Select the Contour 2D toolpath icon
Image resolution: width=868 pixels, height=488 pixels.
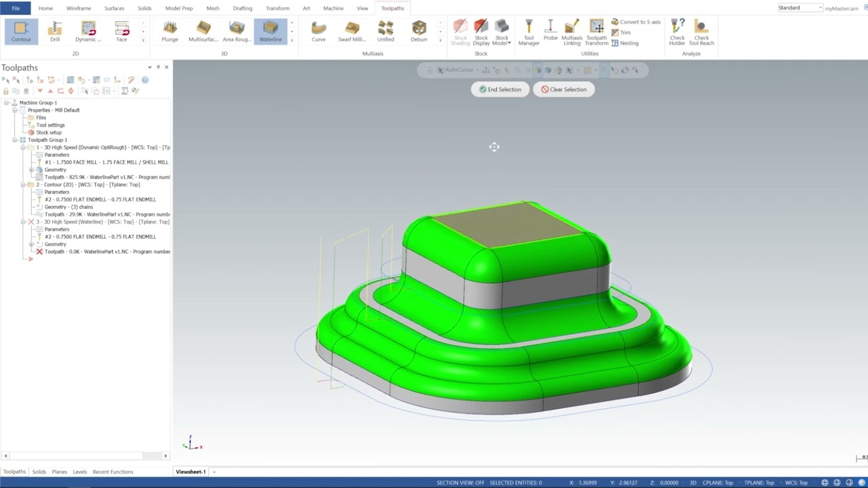point(21,32)
